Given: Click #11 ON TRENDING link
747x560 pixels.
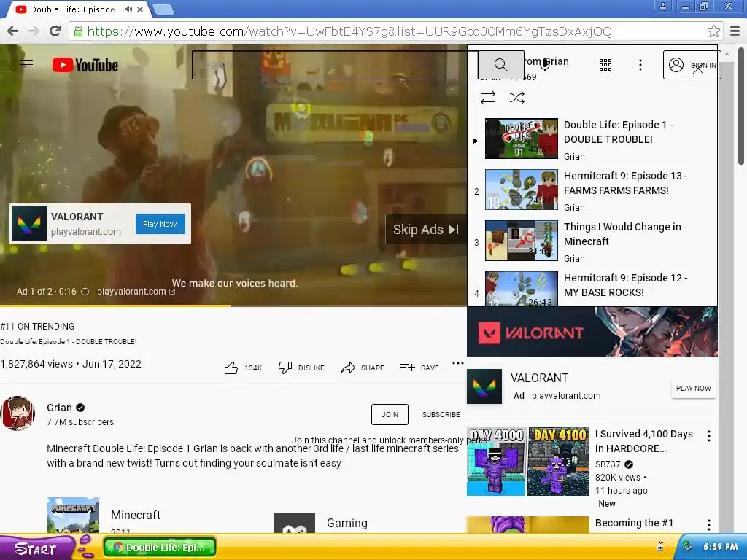Looking at the screenshot, I should click(38, 326).
